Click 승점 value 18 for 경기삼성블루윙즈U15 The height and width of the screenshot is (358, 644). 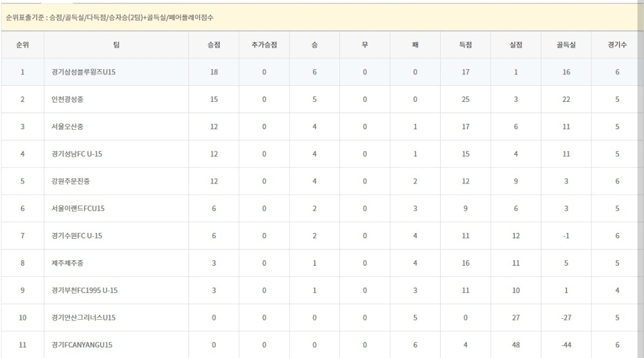pyautogui.click(x=214, y=71)
